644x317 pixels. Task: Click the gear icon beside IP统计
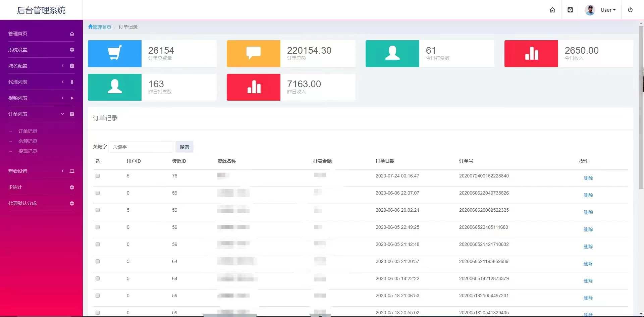pos(72,187)
